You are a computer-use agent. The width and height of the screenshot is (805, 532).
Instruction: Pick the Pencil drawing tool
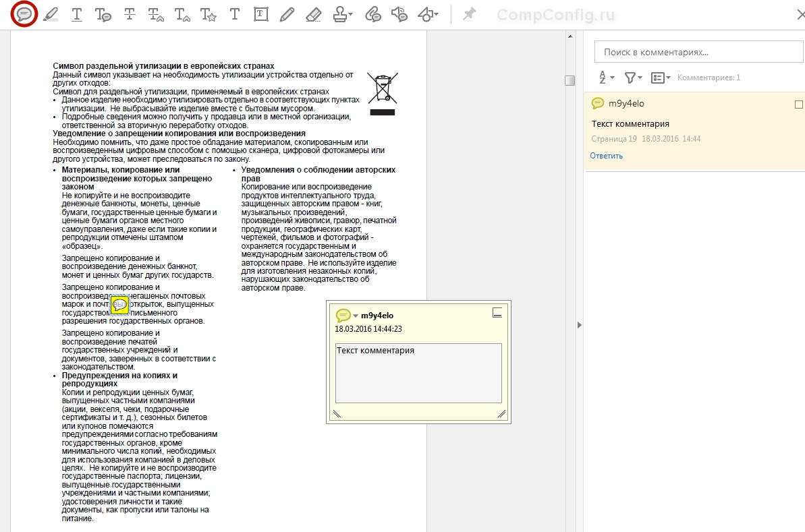tap(287, 14)
